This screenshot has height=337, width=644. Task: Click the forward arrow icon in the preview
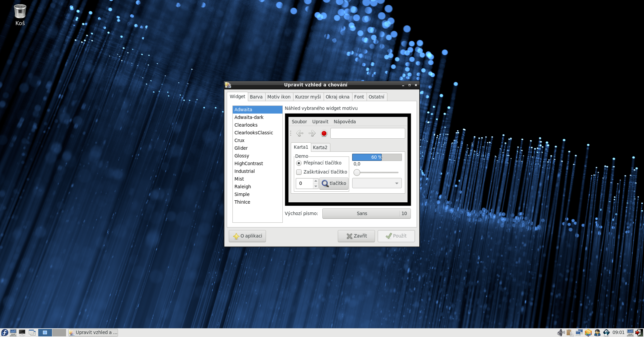(312, 133)
